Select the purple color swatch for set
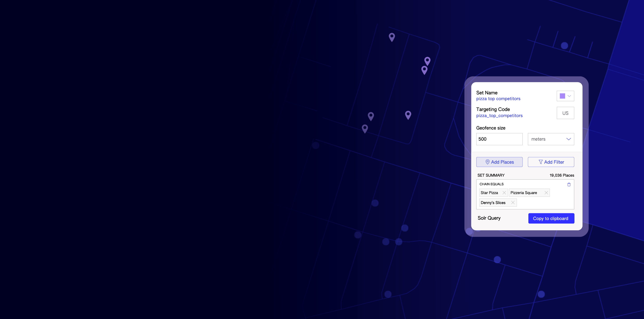The image size is (644, 319). pos(562,96)
